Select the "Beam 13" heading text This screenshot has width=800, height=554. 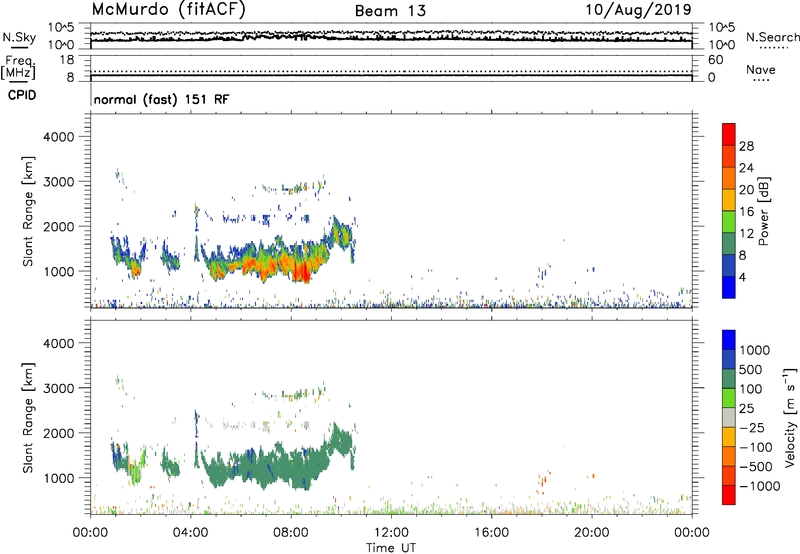coord(390,11)
